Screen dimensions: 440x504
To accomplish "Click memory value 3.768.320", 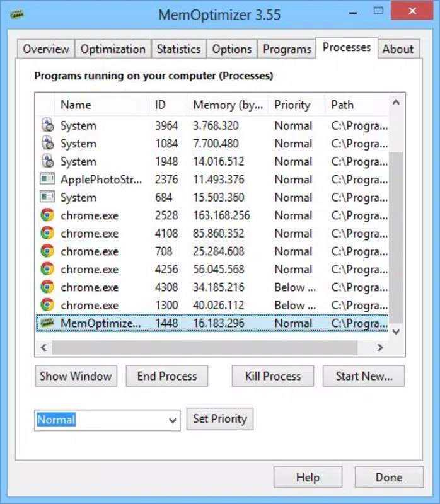I will coord(216,125).
